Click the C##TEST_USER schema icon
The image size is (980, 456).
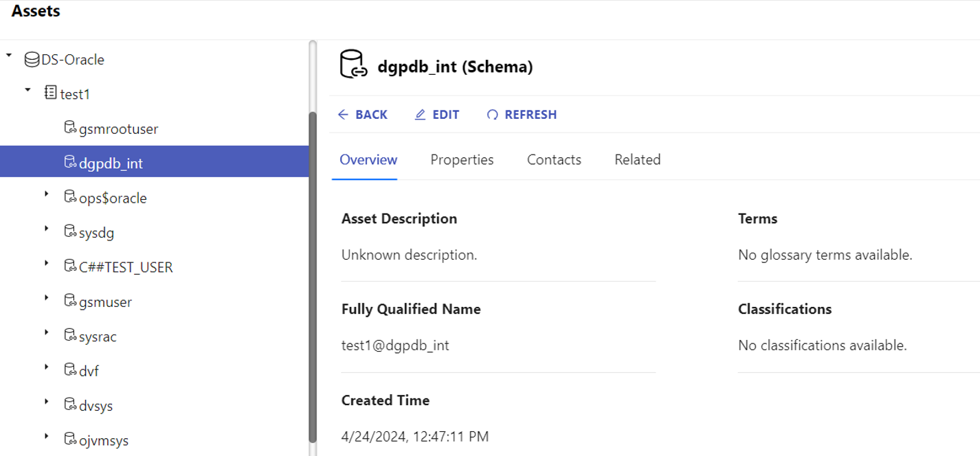(70, 266)
